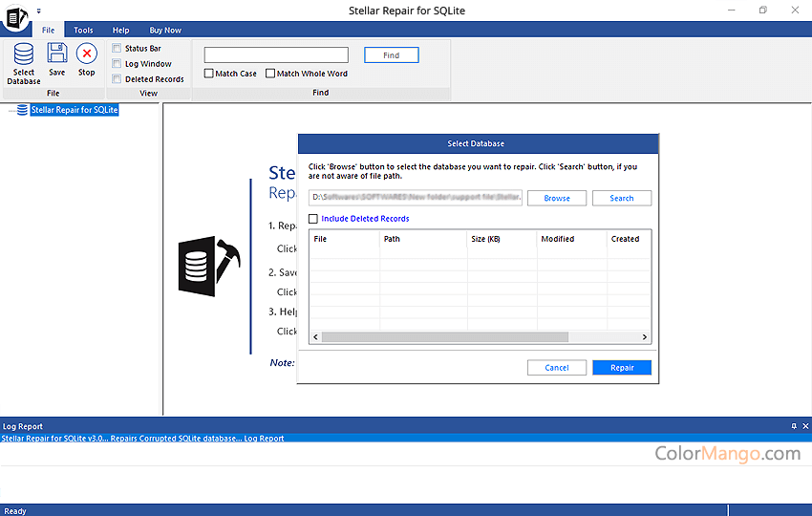Cancel the Select Database dialog

click(x=557, y=367)
